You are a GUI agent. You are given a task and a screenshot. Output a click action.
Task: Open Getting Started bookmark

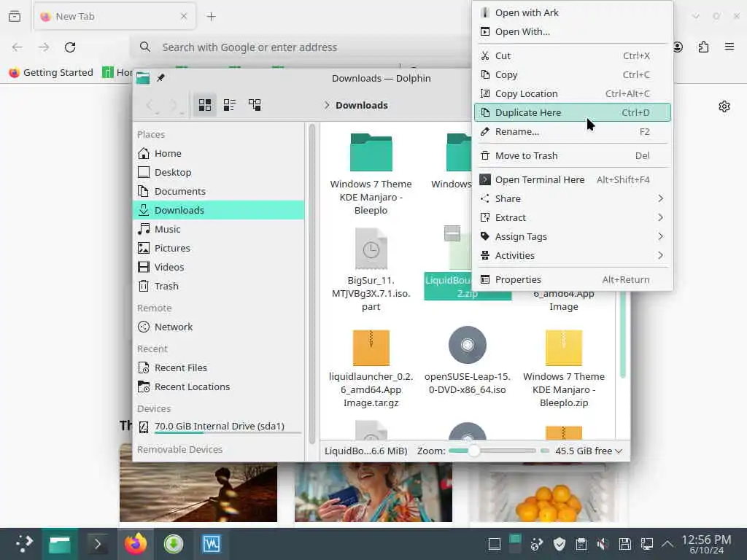click(x=52, y=72)
